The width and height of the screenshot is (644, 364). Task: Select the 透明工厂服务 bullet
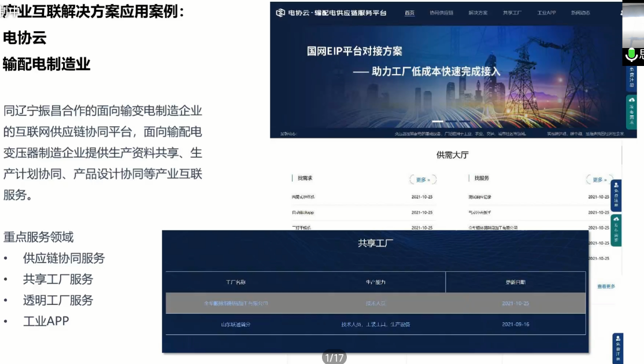coord(58,300)
